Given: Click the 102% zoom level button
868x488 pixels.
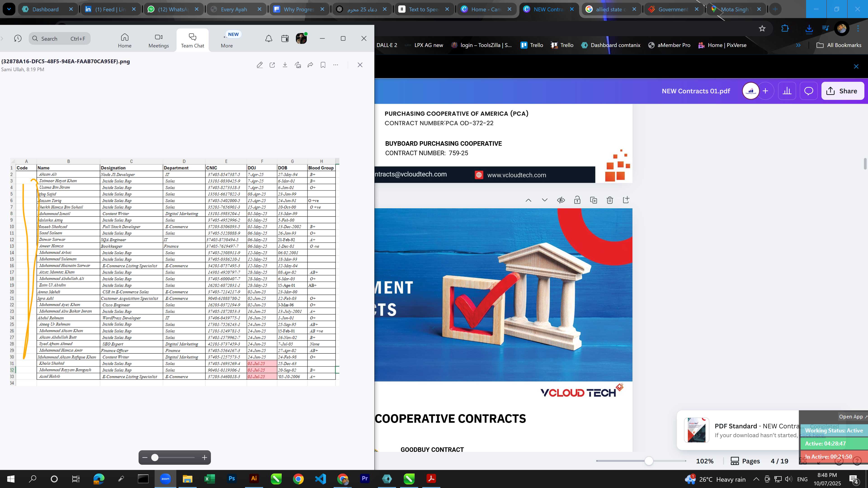Looking at the screenshot, I should pos(705,461).
